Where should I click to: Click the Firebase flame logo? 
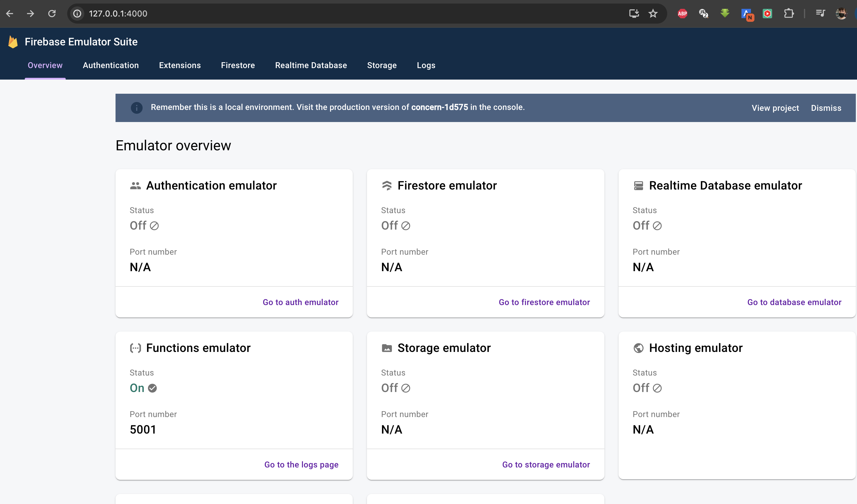(13, 42)
